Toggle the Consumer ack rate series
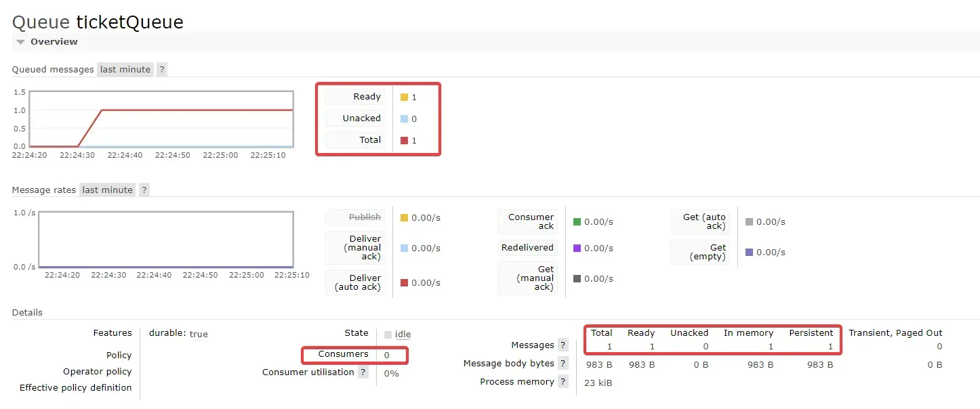Image resolution: width=980 pixels, height=409 pixels. (528, 221)
